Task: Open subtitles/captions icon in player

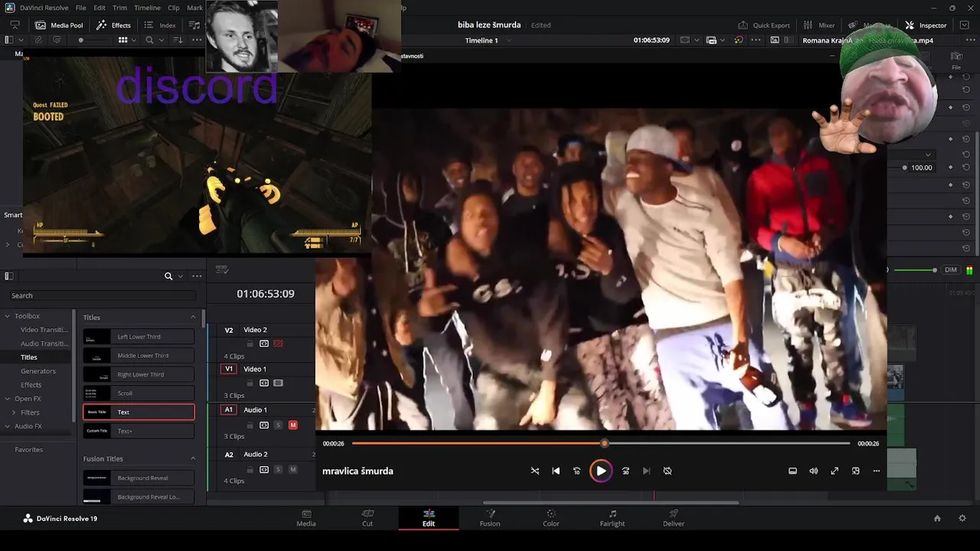Action: coord(792,471)
